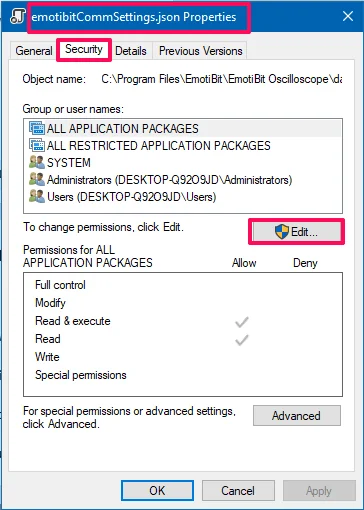Click the shield icon on Edit button
The width and height of the screenshot is (364, 510).
point(282,232)
